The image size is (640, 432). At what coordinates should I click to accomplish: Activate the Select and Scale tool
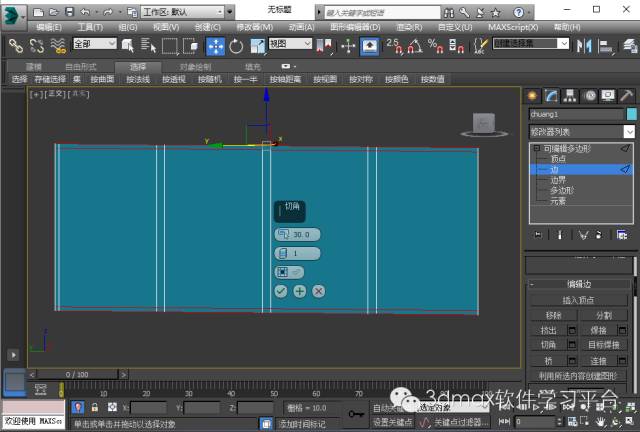(258, 46)
